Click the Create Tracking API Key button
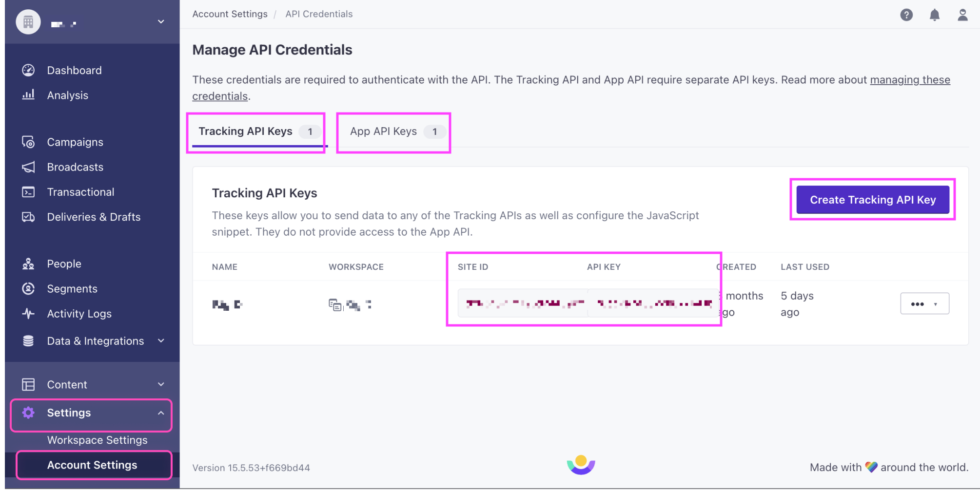980x490 pixels. [872, 199]
